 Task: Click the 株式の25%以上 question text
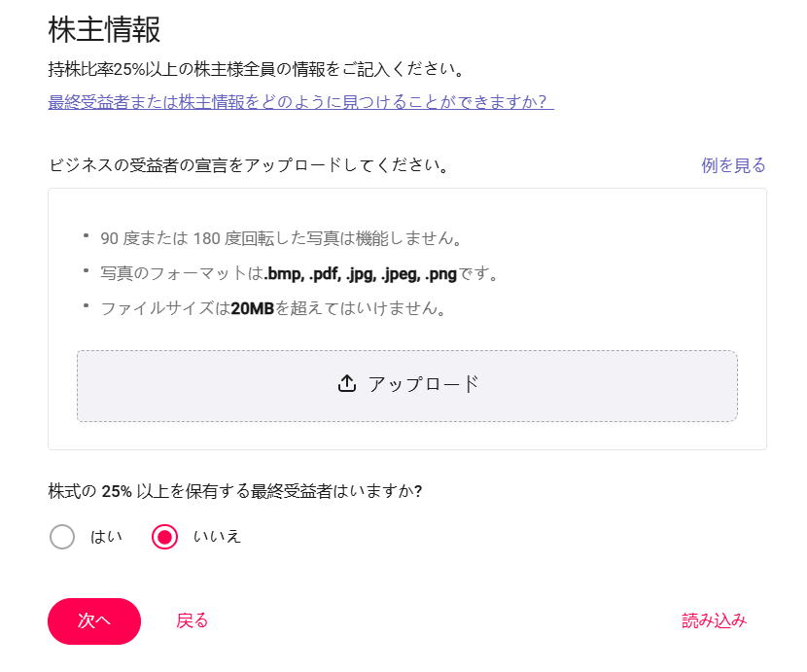click(x=235, y=491)
